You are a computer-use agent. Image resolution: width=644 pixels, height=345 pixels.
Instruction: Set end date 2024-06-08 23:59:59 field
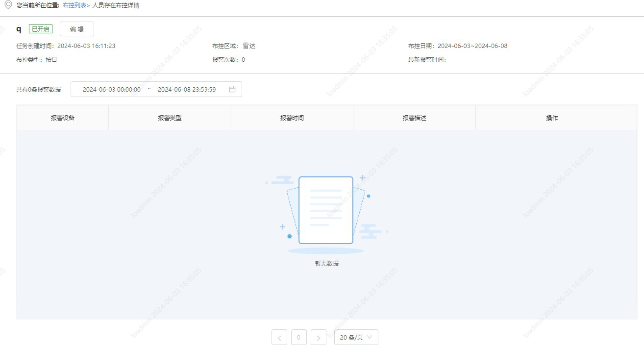click(187, 89)
